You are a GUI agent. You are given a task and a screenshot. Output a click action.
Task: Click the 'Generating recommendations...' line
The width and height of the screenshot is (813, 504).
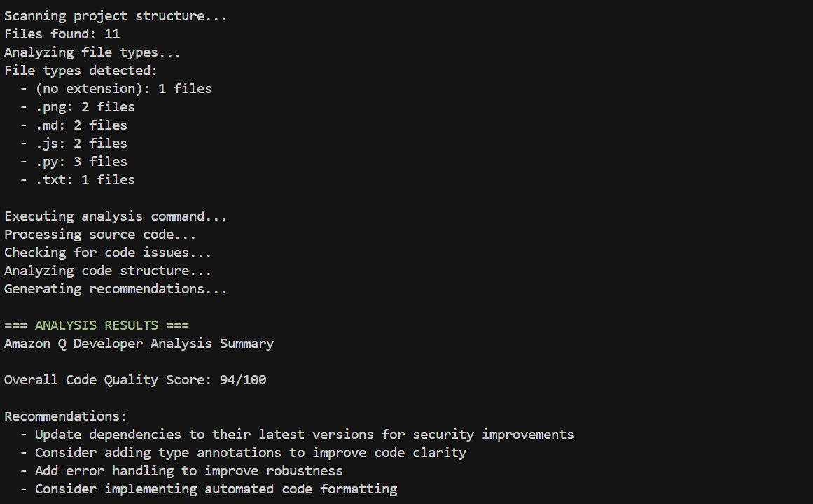coord(116,289)
